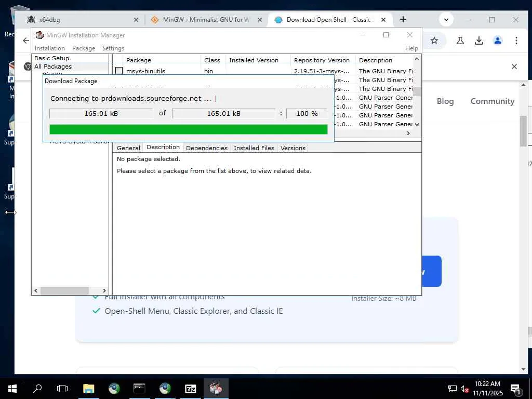The height and width of the screenshot is (399, 532).
Task: Open the Package menu
Action: (84, 48)
